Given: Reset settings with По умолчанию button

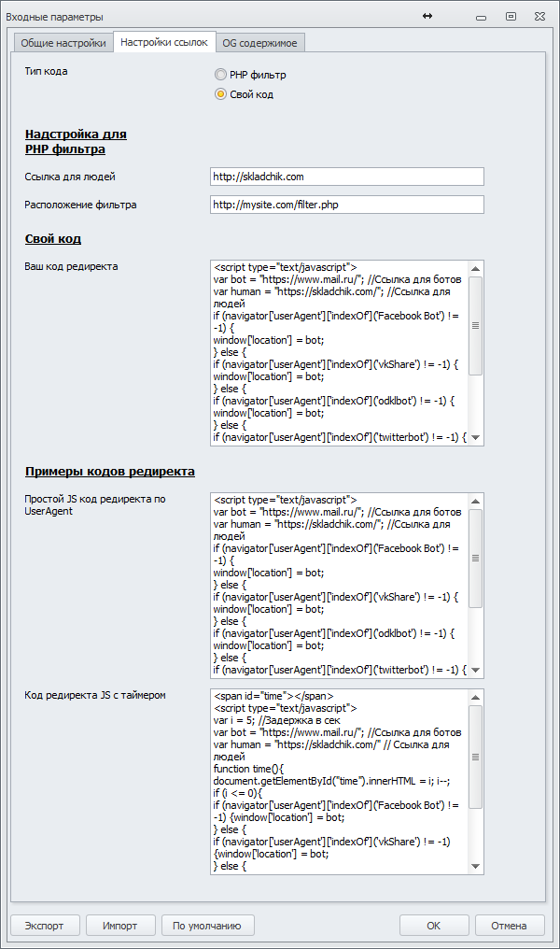Looking at the screenshot, I should [x=207, y=925].
